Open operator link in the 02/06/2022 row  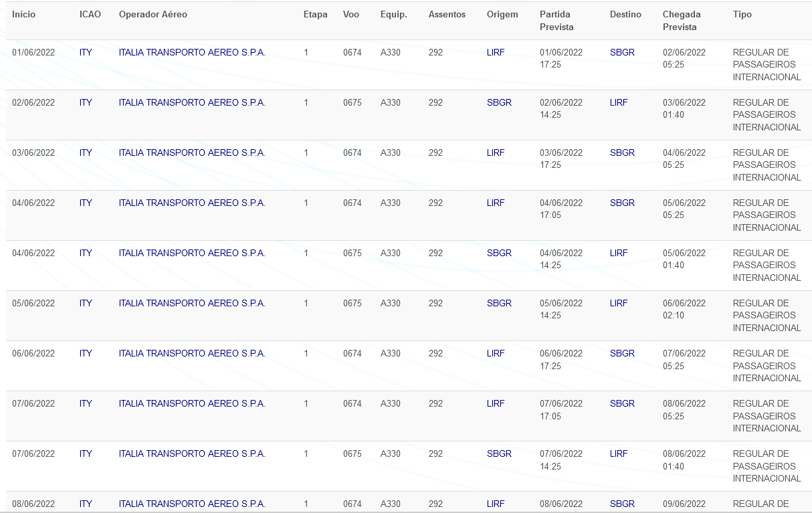coord(192,102)
